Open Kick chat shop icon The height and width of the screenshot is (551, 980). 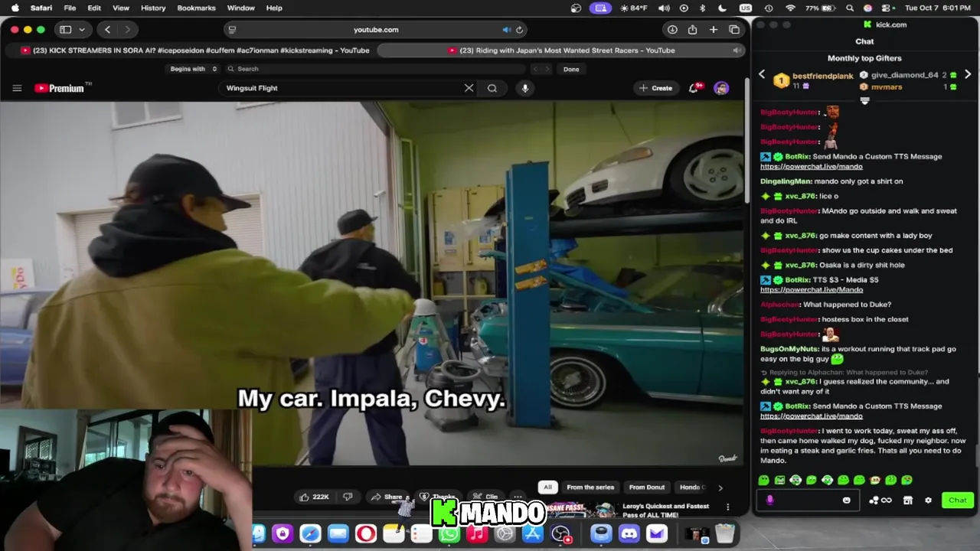pos(907,500)
